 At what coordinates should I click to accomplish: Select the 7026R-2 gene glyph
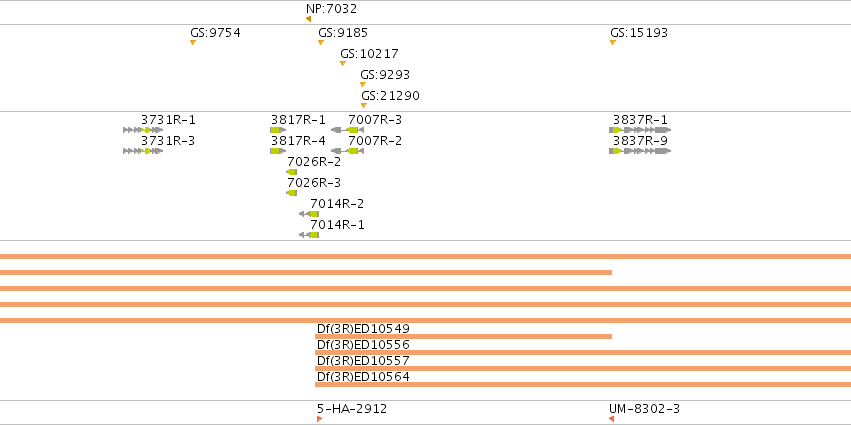tap(291, 172)
